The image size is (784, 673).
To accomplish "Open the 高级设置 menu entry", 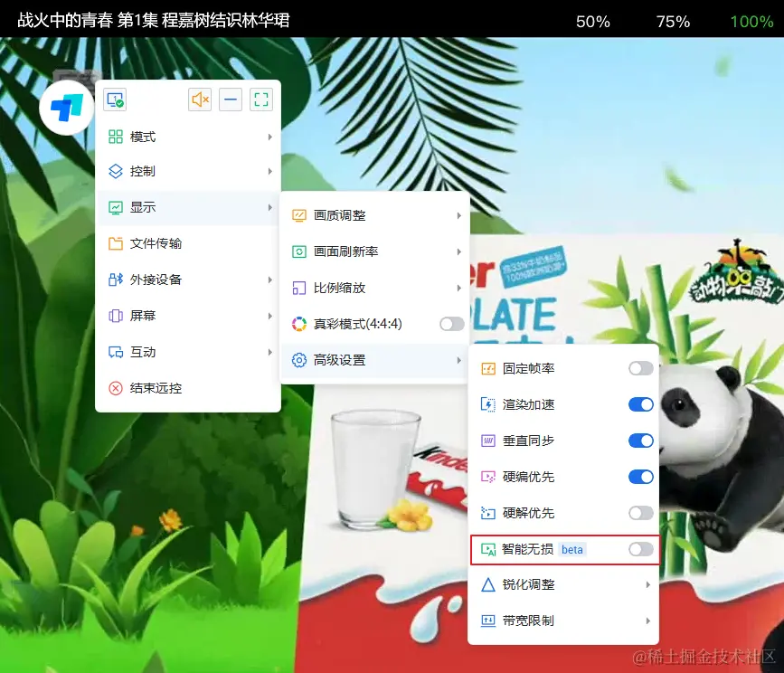I will (x=375, y=360).
